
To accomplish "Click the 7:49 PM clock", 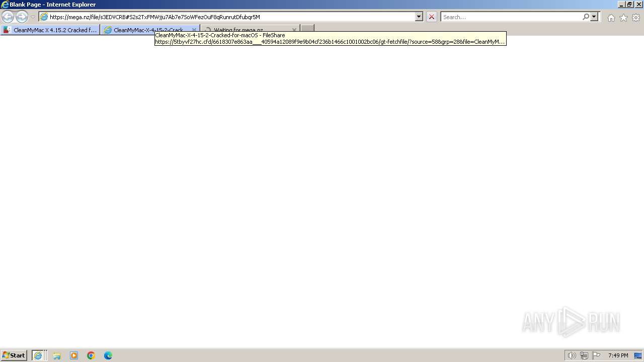I will pyautogui.click(x=618, y=355).
